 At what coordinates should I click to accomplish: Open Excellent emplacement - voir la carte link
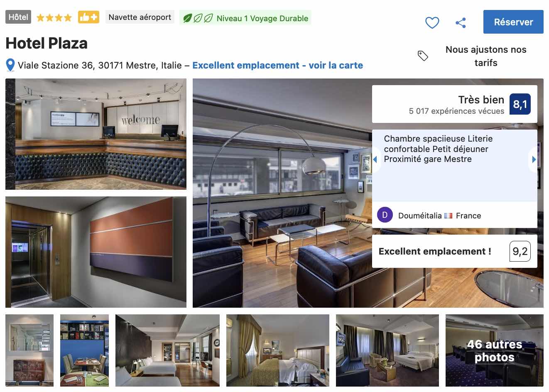[x=277, y=65]
